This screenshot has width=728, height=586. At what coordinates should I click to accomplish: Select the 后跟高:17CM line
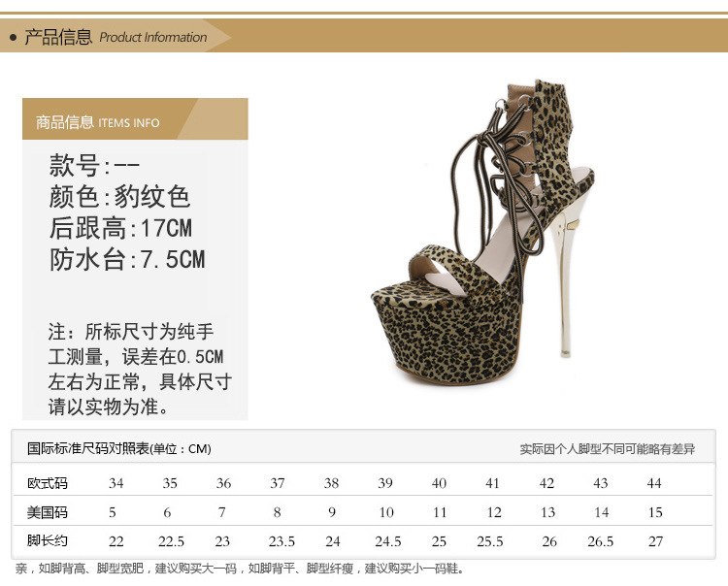point(120,228)
